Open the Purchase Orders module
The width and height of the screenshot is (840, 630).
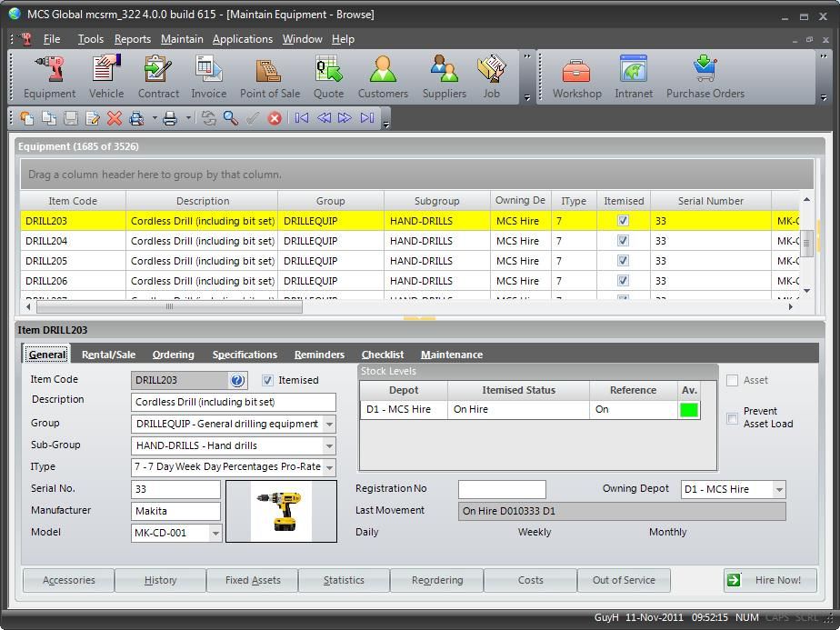[705, 76]
